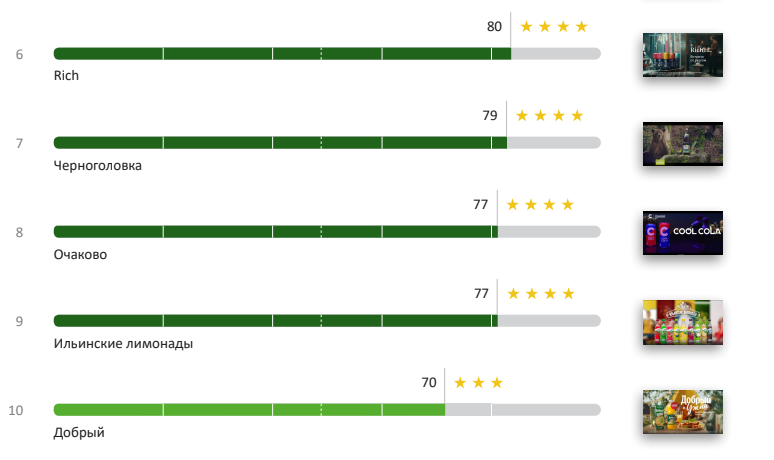Click the star rating for Очаково
Viewport: 774px width, 460px height.
pos(540,205)
